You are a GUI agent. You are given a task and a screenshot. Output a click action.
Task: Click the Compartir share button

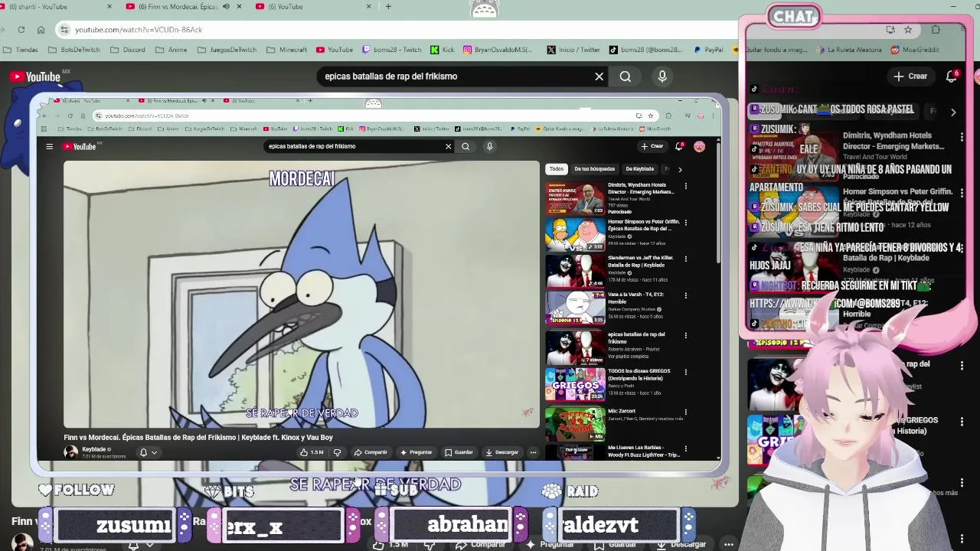(371, 452)
